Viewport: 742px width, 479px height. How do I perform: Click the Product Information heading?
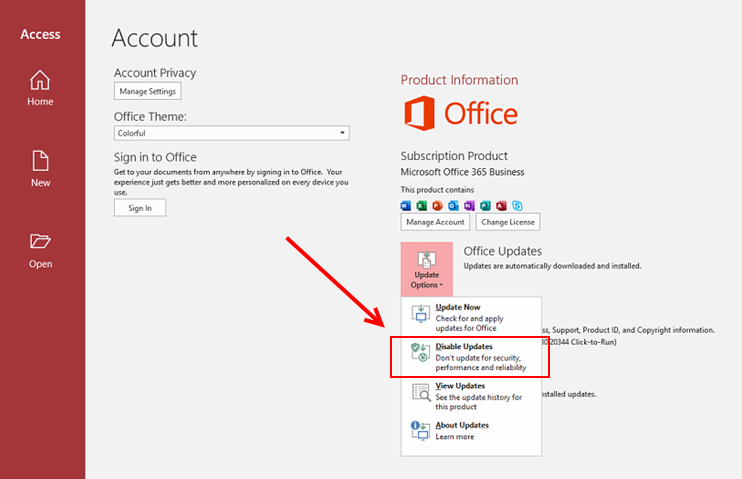[459, 80]
